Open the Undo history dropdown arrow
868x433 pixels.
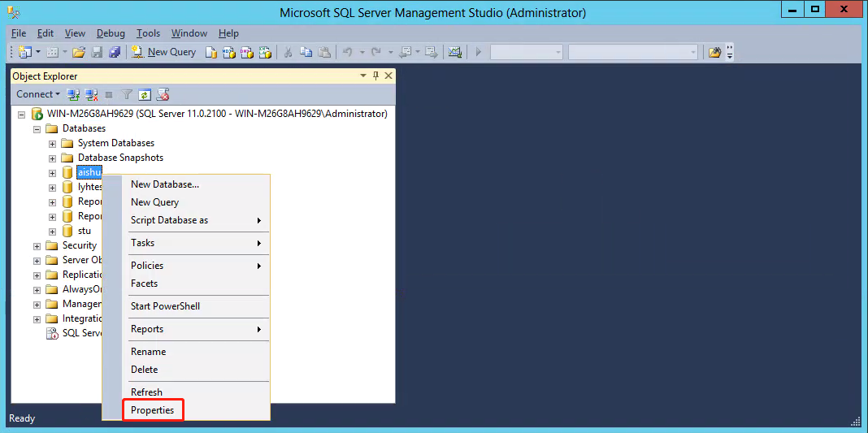[362, 52]
